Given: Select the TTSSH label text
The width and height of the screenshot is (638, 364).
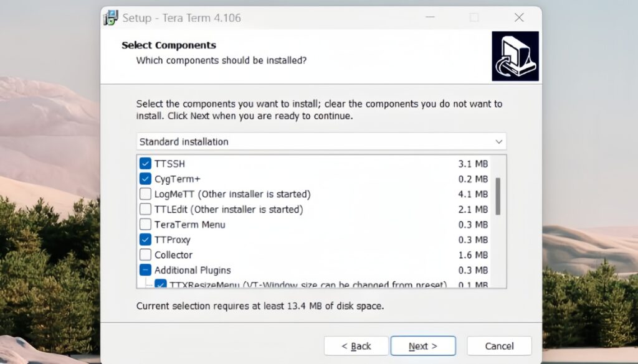Looking at the screenshot, I should [169, 164].
